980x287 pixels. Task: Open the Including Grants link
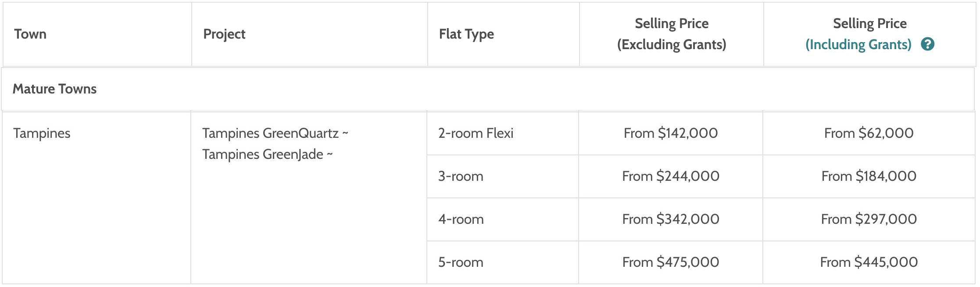pyautogui.click(x=858, y=44)
